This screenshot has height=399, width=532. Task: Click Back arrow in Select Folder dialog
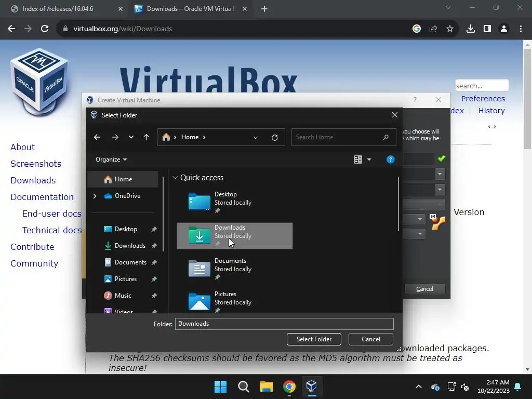[97, 137]
